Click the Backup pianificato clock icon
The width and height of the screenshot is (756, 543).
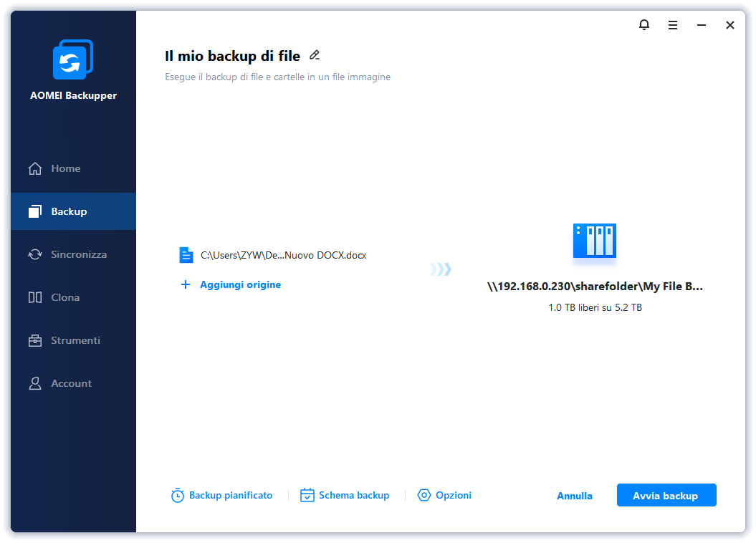178,496
